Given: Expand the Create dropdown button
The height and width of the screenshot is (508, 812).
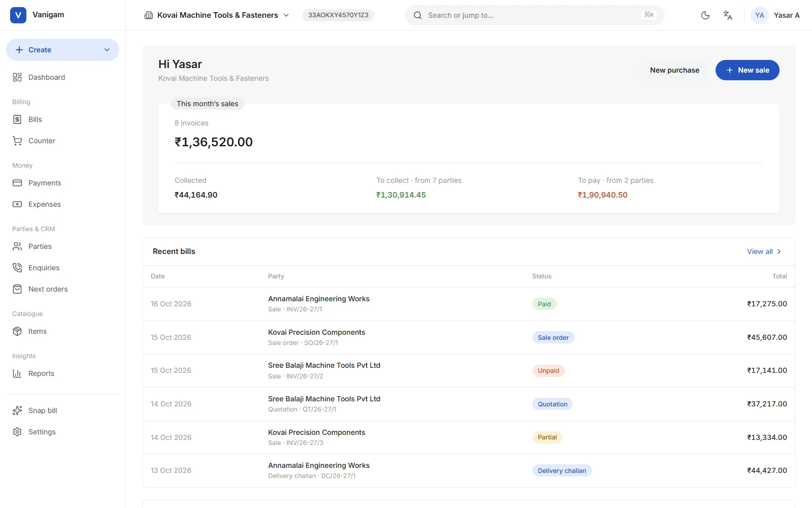Looking at the screenshot, I should coord(62,50).
